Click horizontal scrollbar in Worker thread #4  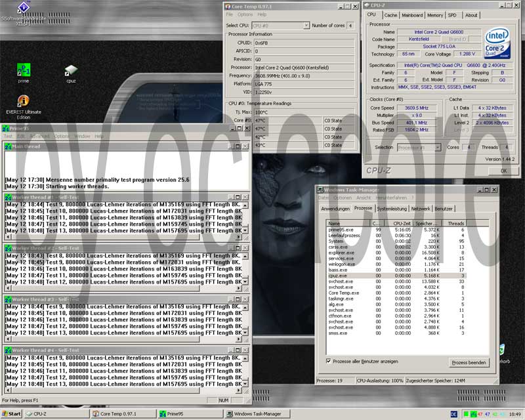click(x=123, y=390)
